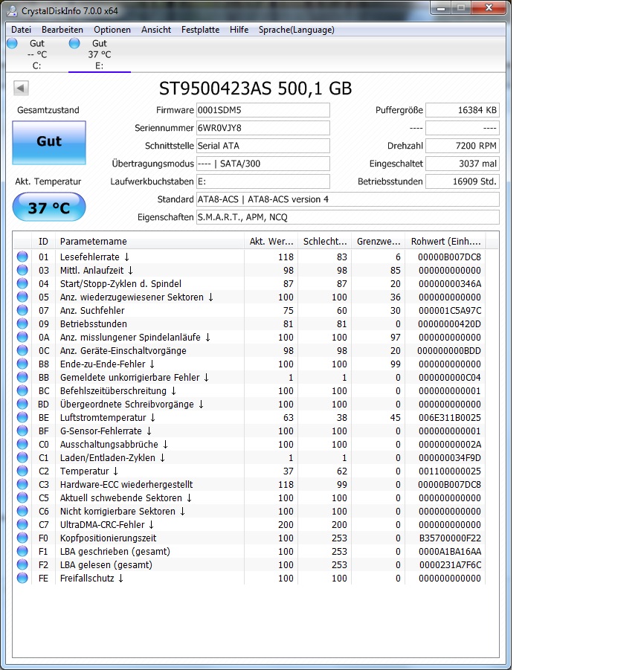The height and width of the screenshot is (670, 644).
Task: Click status icon of misslungener Spindelanläufe row
Action: pyautogui.click(x=22, y=337)
